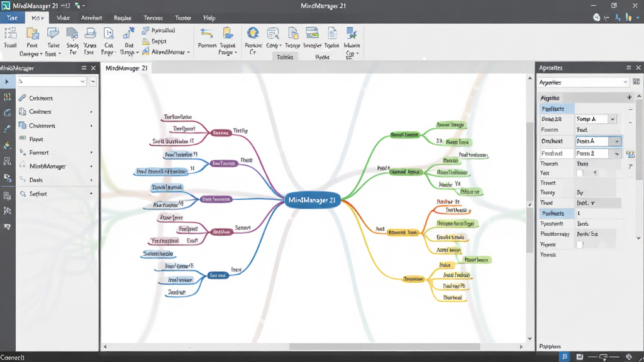Toggle the checkbox in the 'Telt' property row
The height and width of the screenshot is (362, 644).
click(x=579, y=173)
